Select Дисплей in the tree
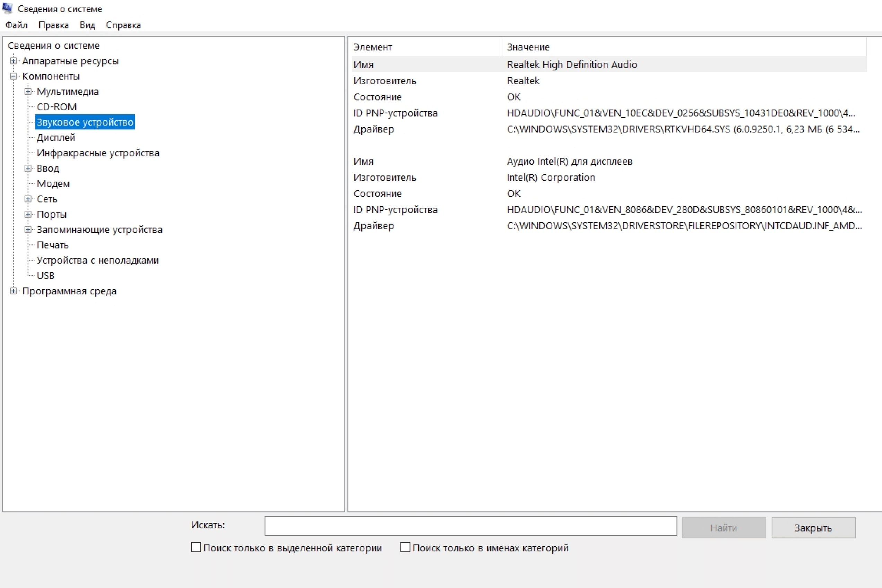Screen dimensions: 882x588 click(x=56, y=138)
